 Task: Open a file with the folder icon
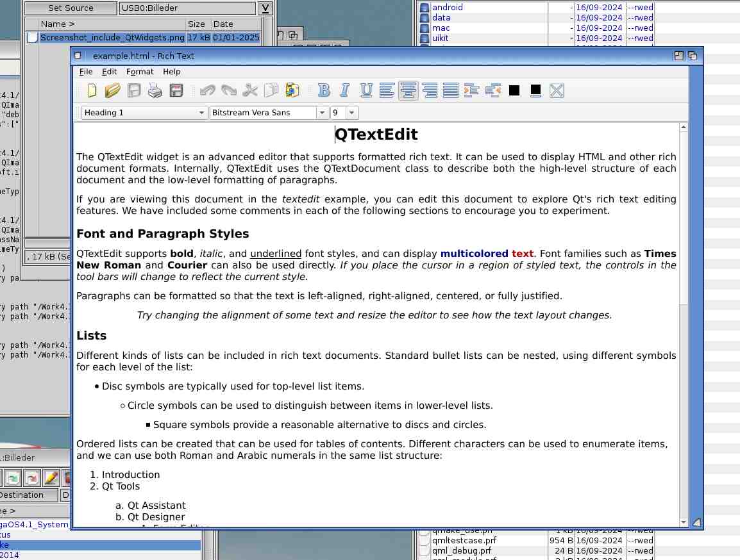click(112, 90)
